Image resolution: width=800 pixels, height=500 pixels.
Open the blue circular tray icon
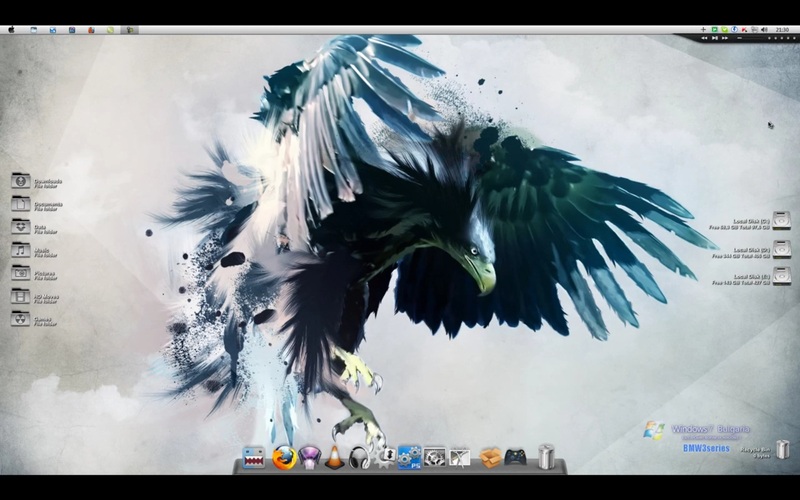click(734, 30)
